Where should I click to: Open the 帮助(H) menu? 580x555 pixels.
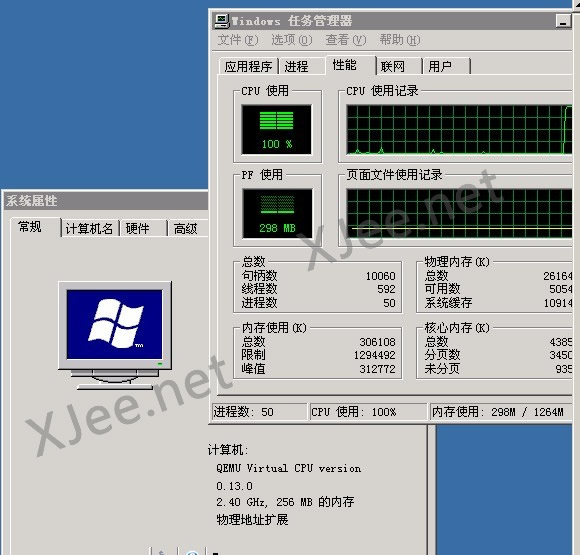pos(400,40)
